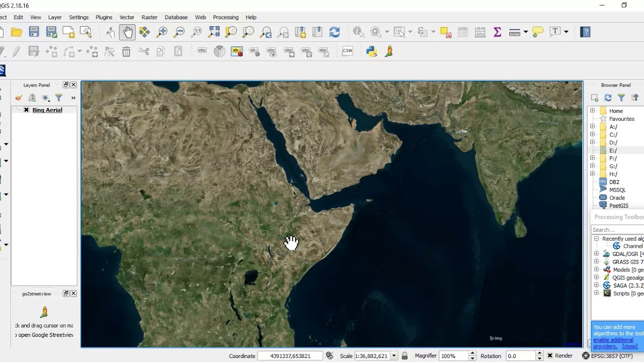This screenshot has height=362, width=644.
Task: Open a project with the yellow folder icon
Action: pyautogui.click(x=17, y=32)
